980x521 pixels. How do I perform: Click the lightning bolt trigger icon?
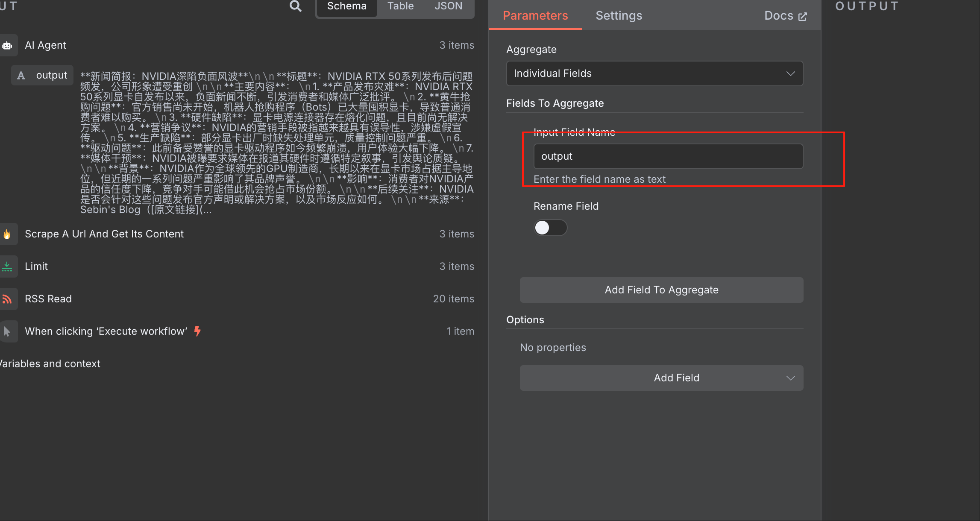[x=197, y=331]
